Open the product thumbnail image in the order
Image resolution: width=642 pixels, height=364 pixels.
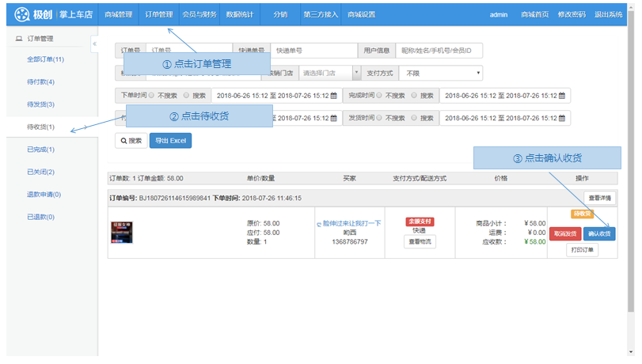(x=121, y=231)
